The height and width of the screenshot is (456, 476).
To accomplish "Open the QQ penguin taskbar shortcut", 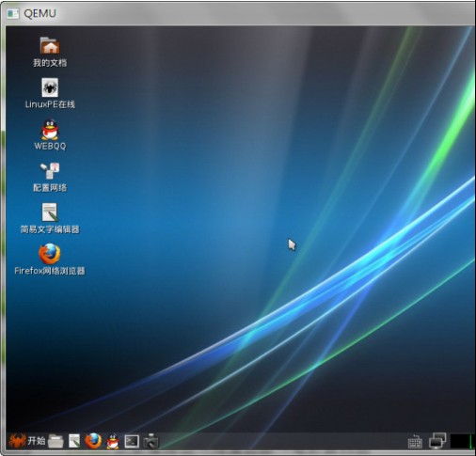I will pos(113,441).
